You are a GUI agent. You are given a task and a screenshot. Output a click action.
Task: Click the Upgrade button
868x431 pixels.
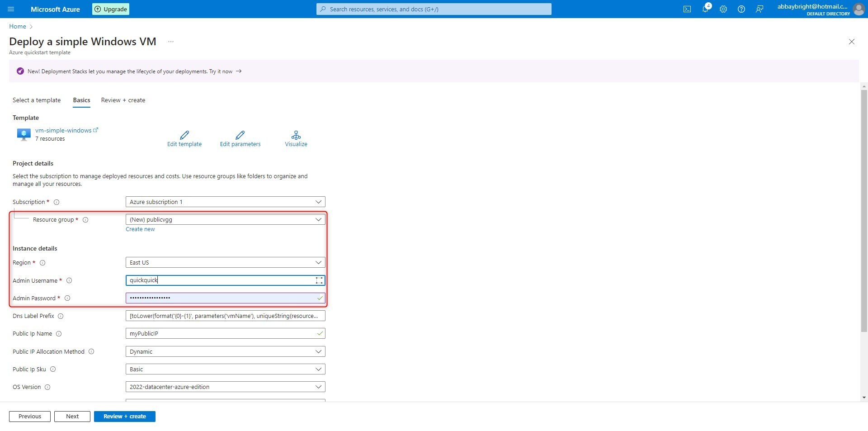(x=111, y=9)
